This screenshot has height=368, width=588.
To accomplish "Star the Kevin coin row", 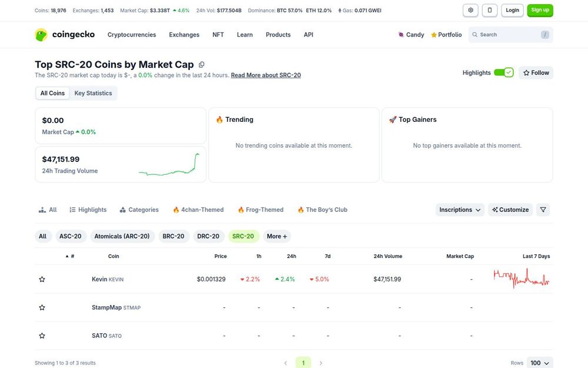I will [42, 279].
